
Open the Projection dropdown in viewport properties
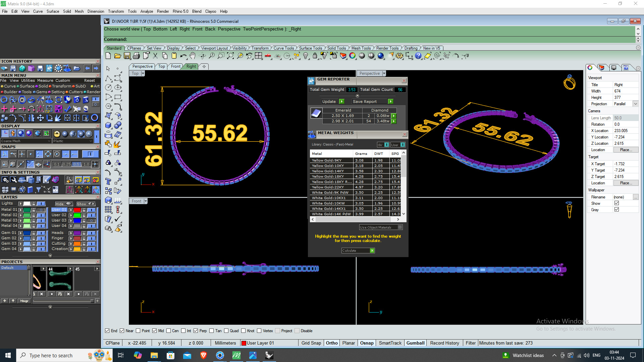click(635, 104)
